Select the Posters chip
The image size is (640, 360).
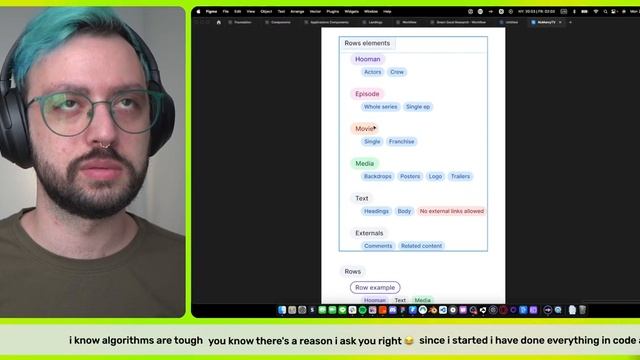[x=410, y=176]
